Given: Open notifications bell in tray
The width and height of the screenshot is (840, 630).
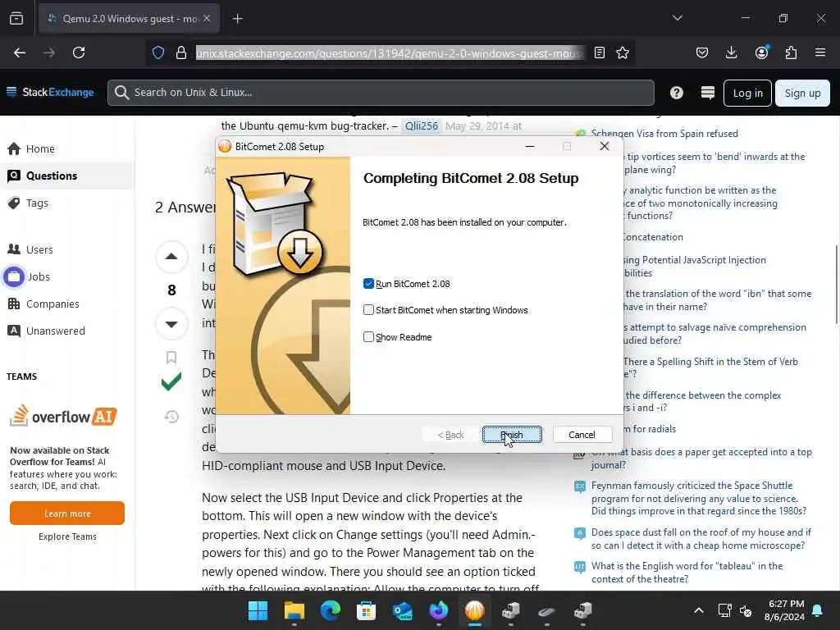Looking at the screenshot, I should coord(818,610).
